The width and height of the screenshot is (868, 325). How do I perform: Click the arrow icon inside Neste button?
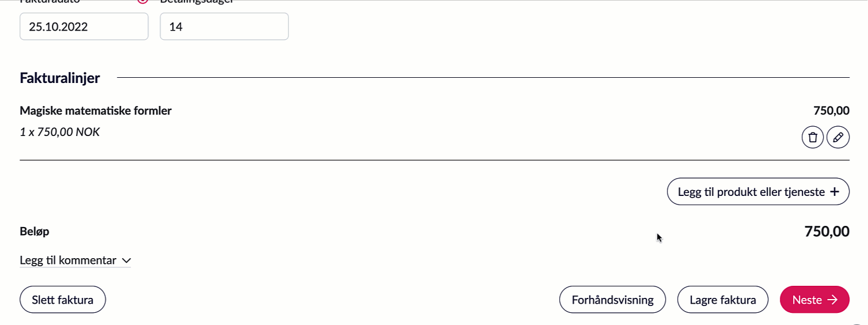coord(832,300)
